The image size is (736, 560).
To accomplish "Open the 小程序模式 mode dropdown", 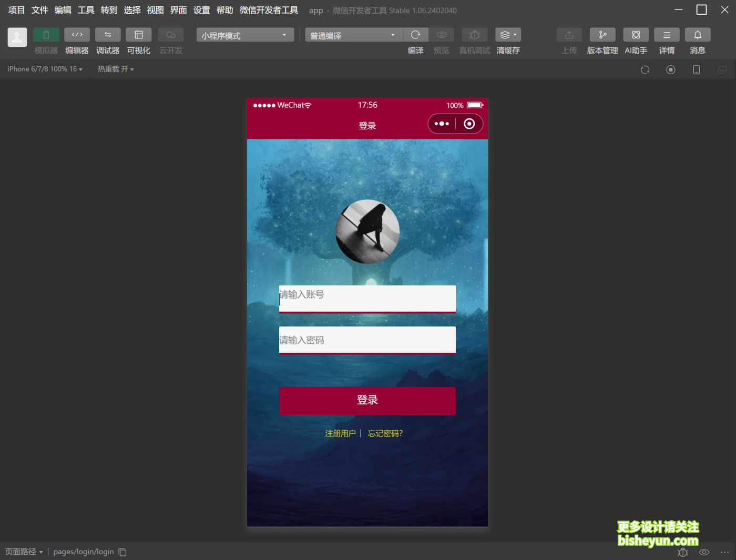I will tap(244, 35).
